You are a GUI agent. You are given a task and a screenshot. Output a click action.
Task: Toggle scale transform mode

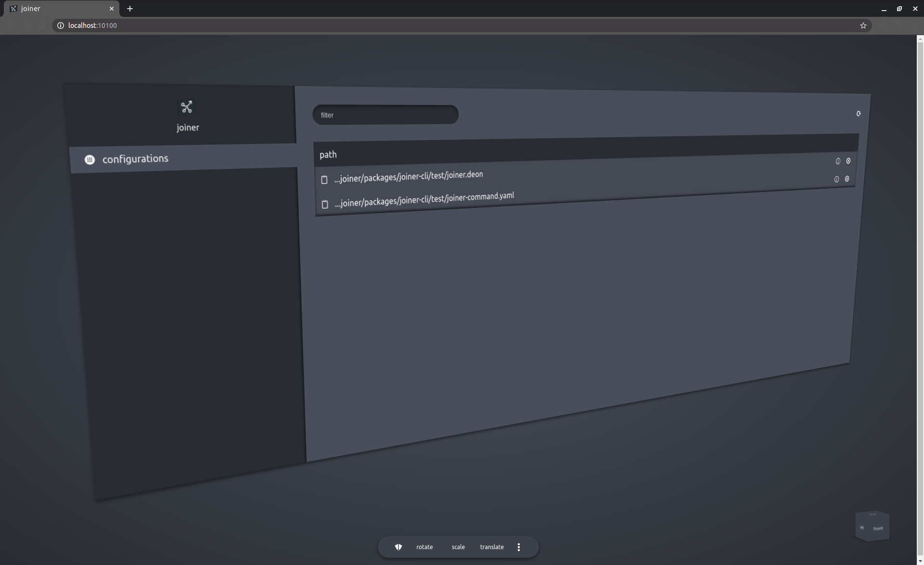458,547
